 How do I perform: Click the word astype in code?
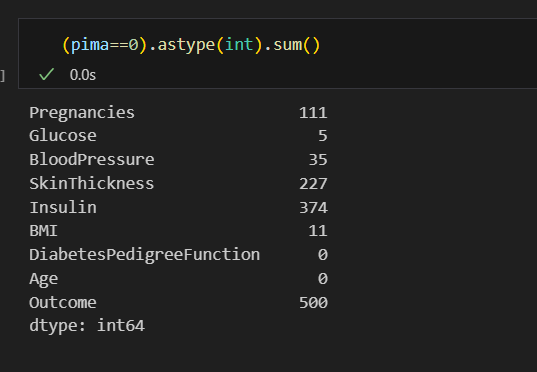(186, 45)
